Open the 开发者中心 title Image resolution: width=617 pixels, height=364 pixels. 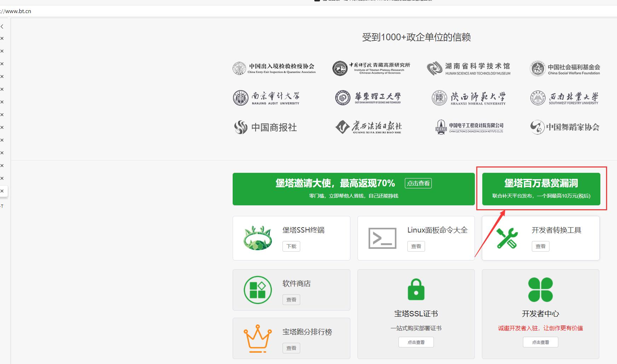tap(541, 313)
